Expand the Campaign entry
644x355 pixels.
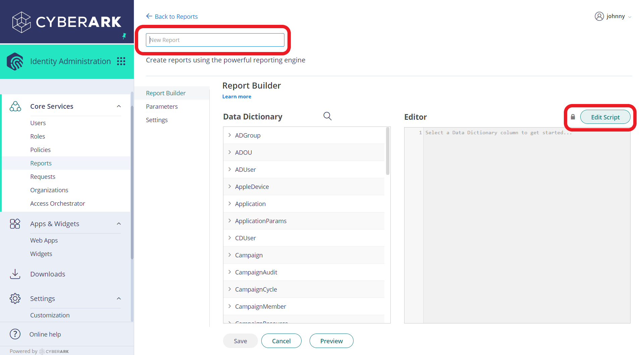pos(229,255)
